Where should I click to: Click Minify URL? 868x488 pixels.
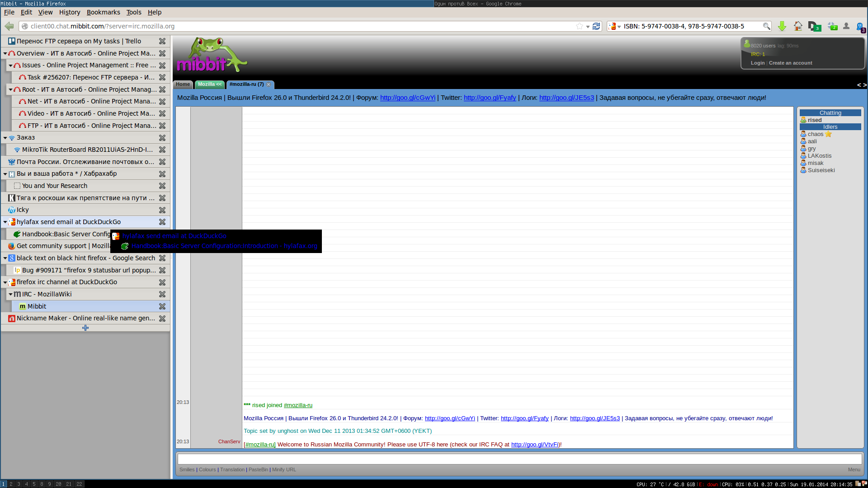click(x=284, y=470)
